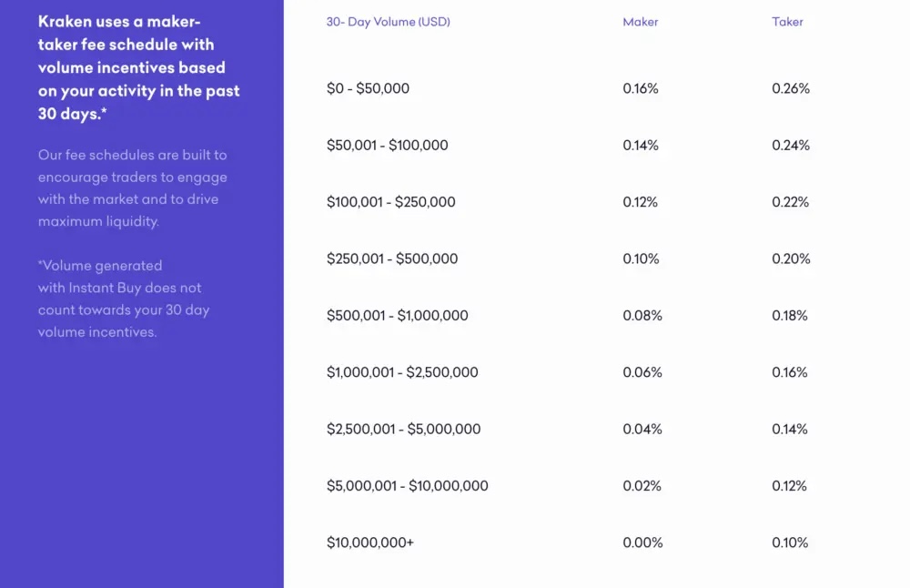The width and height of the screenshot is (910, 588).
Task: Click the Kraken maker-taker fee schedule heading
Action: pos(138,67)
